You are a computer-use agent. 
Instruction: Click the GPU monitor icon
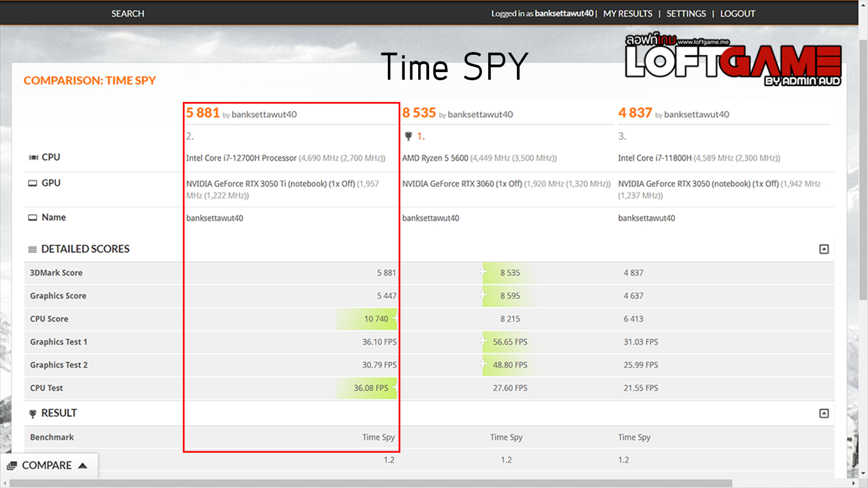(x=33, y=183)
